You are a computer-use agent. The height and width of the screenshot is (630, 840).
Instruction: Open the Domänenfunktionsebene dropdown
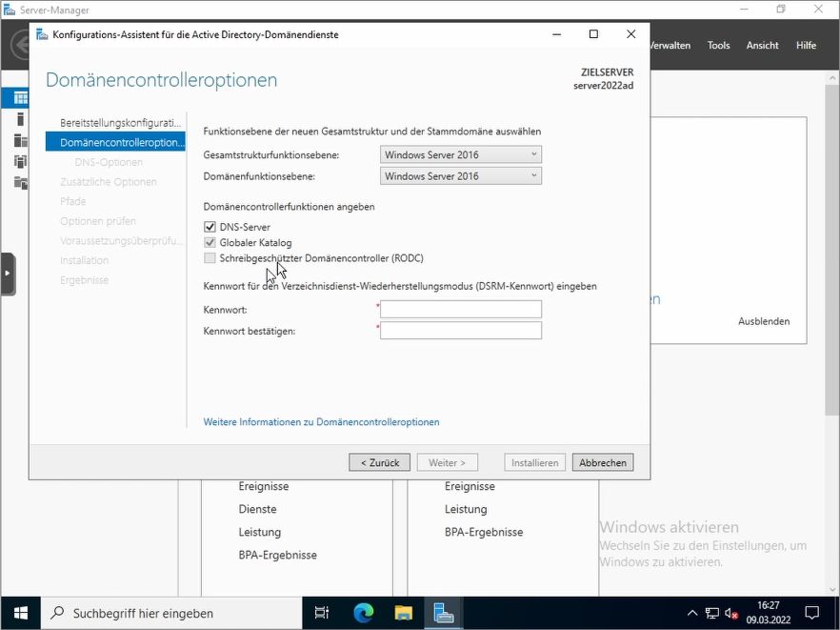coord(461,176)
